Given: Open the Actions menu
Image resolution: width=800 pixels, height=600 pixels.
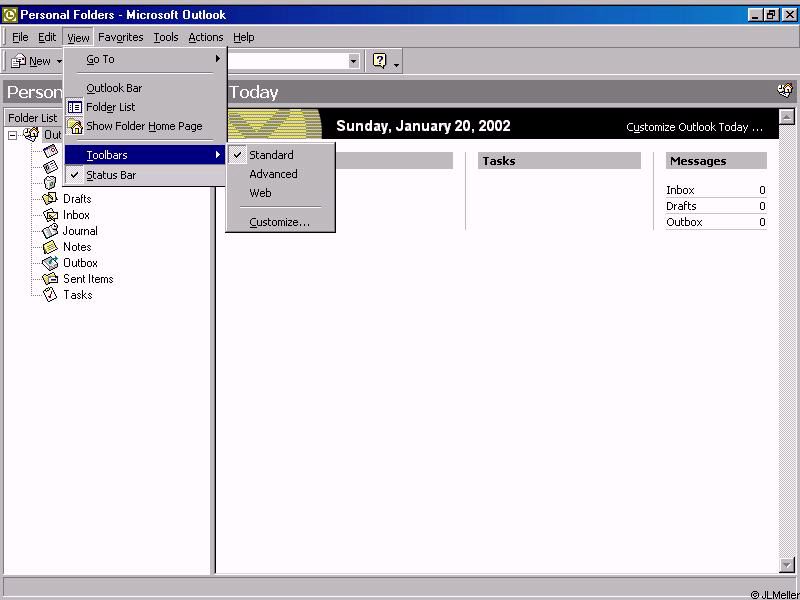Looking at the screenshot, I should [206, 37].
